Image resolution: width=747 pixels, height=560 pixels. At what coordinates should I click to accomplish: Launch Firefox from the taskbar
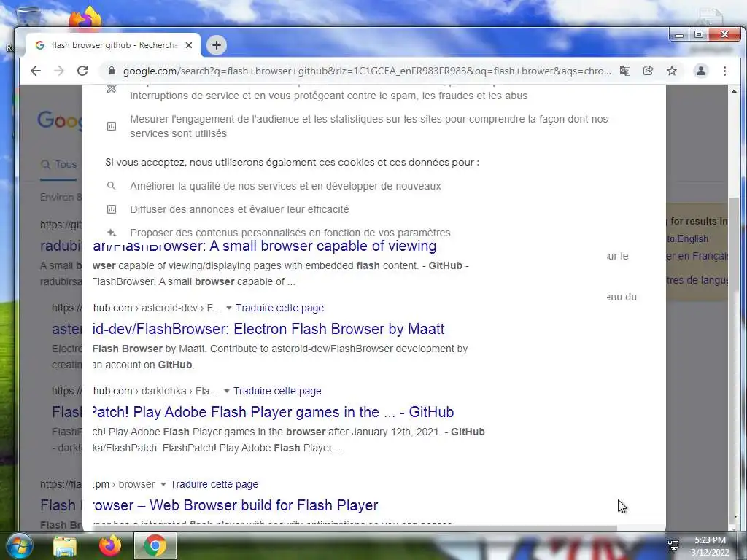point(110,545)
